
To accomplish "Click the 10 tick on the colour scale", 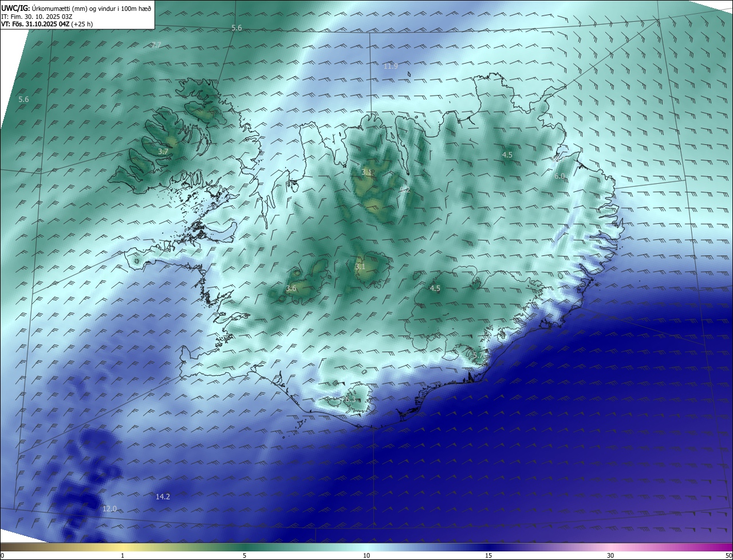I will tap(366, 555).
